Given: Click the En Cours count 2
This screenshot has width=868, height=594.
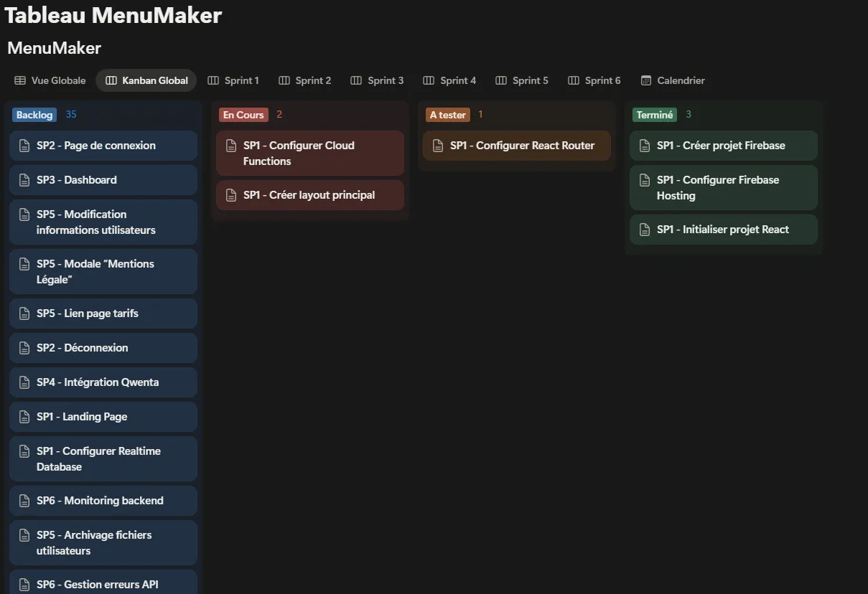Looking at the screenshot, I should [279, 115].
